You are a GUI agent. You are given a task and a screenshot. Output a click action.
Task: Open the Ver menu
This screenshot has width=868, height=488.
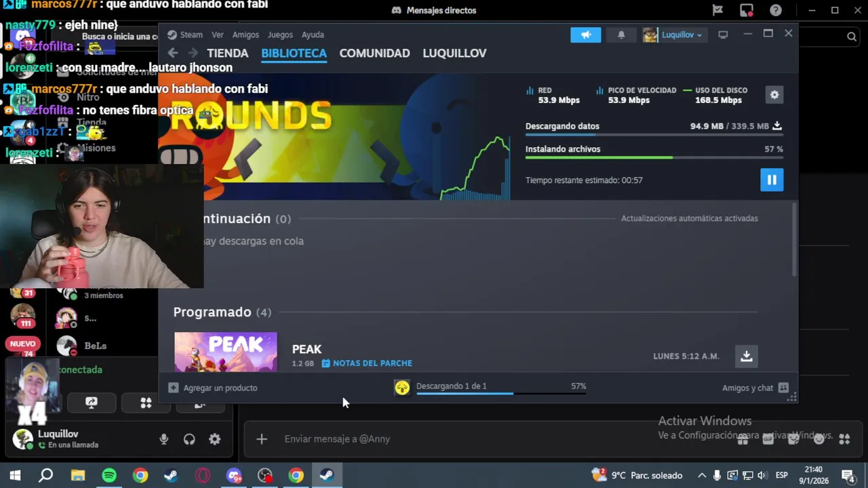coord(218,35)
